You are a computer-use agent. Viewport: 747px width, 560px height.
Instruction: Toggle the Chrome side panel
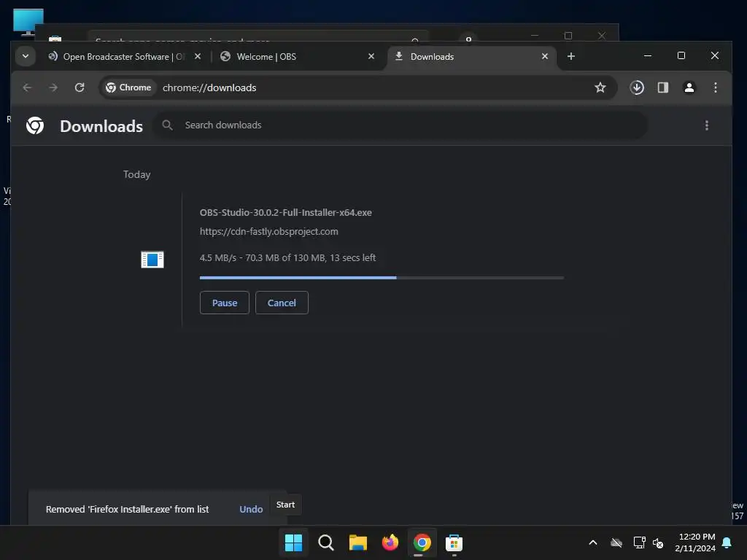tap(663, 87)
